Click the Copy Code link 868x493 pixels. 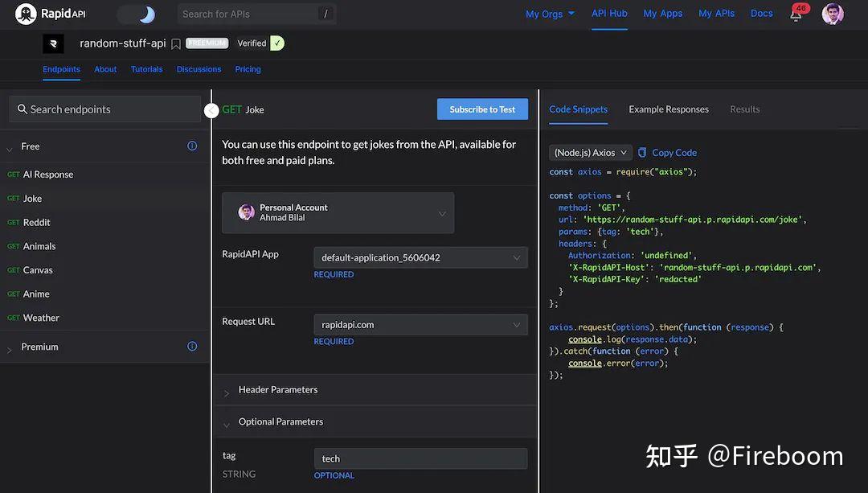coord(674,152)
